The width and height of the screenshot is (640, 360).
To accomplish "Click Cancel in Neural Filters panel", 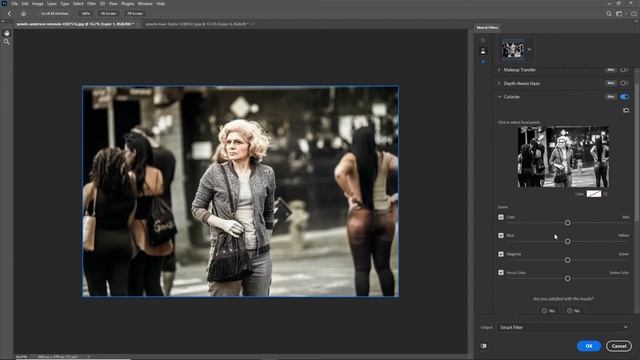I will tap(619, 346).
